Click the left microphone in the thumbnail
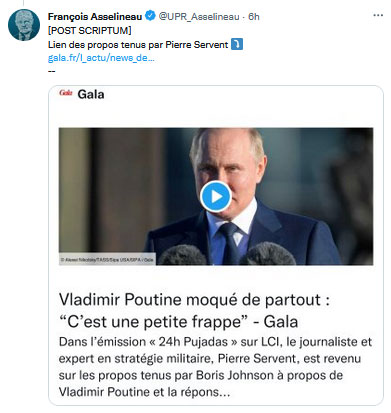 [x=183, y=255]
